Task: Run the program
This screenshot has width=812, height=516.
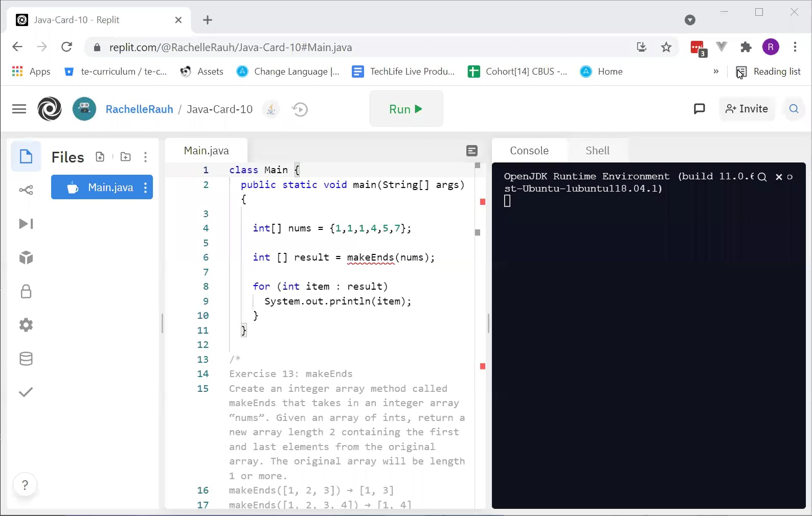Action: [406, 109]
